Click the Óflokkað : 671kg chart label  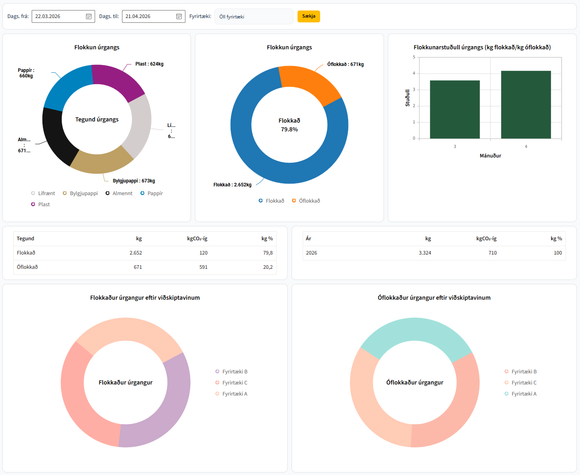[x=345, y=64]
